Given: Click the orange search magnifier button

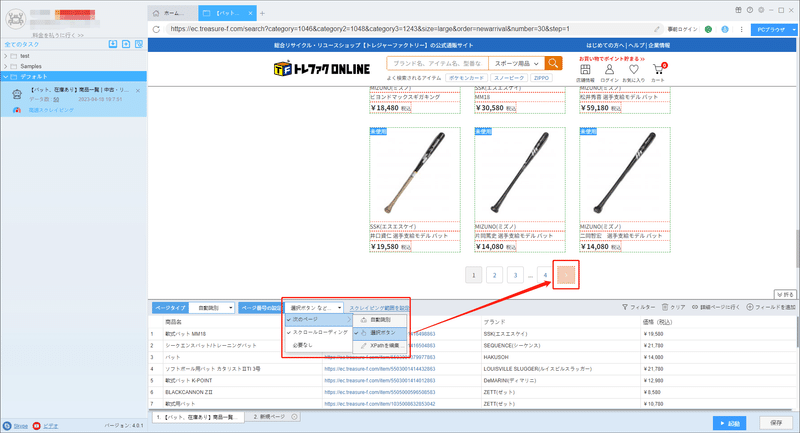Looking at the screenshot, I should pyautogui.click(x=553, y=63).
